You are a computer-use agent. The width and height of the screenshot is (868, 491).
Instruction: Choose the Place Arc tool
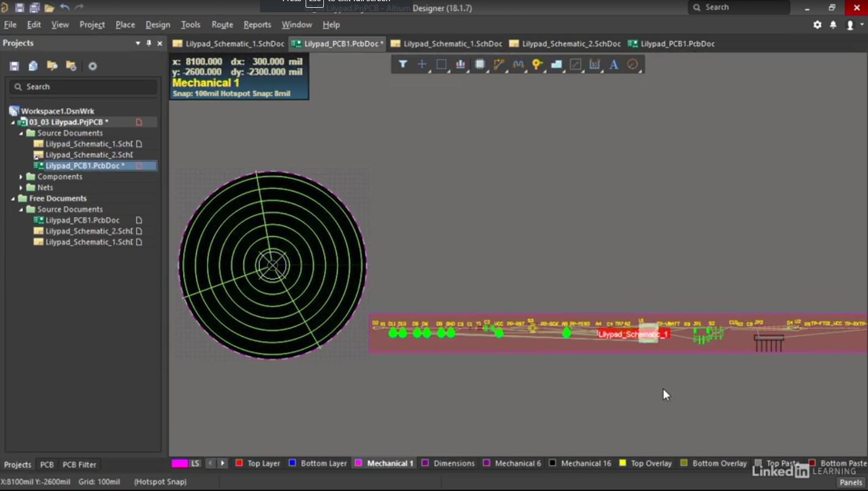[632, 64]
